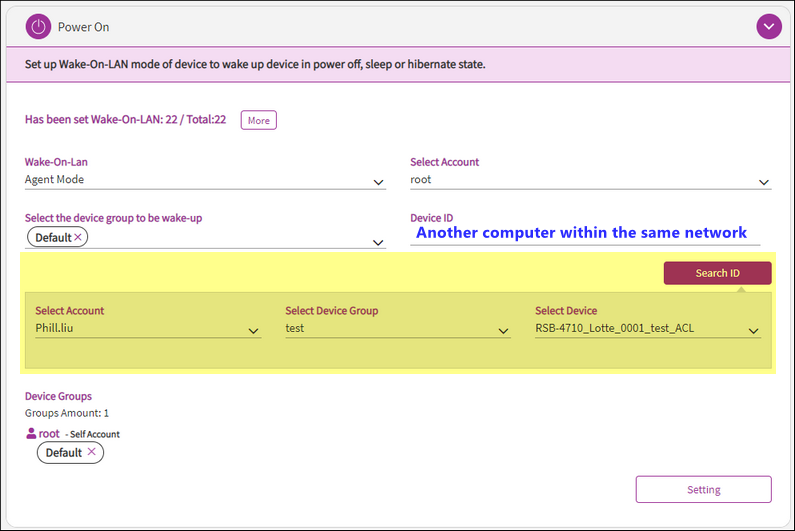Viewport: 795px width, 531px height.
Task: Click the root account name in Device Groups
Action: tap(50, 434)
